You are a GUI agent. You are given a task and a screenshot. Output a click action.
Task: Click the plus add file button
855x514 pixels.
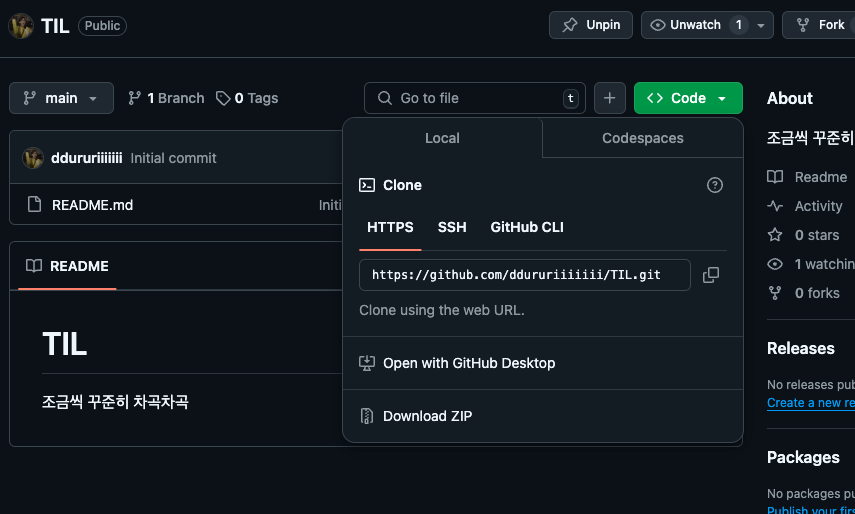point(610,98)
